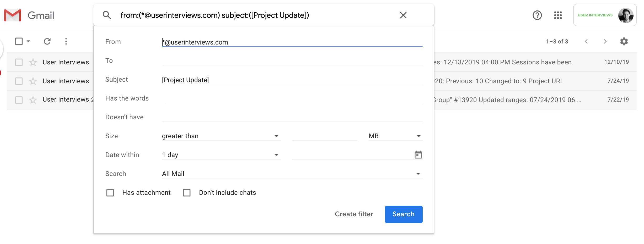Select the 7/24/19 email checkbox

pos(19,81)
